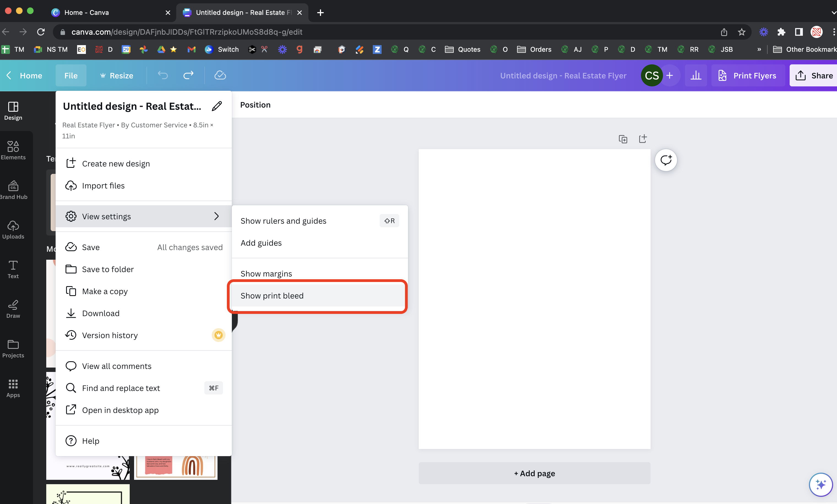Open the Elements sidebar panel
This screenshot has width=837, height=504.
click(x=13, y=151)
